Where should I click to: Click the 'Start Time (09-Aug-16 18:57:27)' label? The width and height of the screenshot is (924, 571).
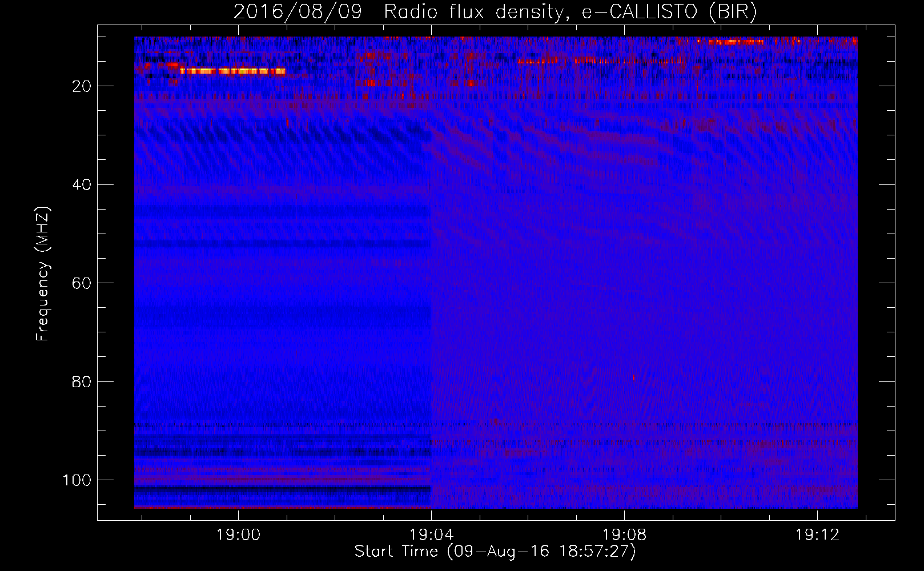[495, 552]
